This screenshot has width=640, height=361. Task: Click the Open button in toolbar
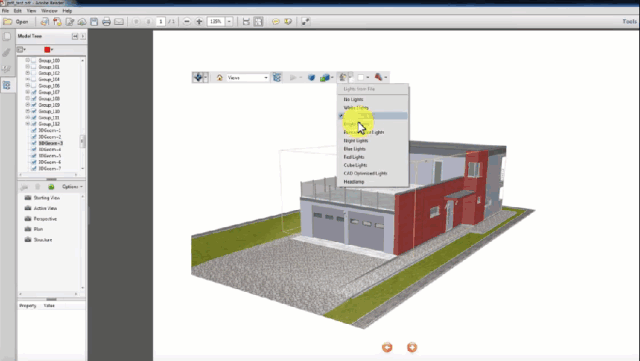[16, 22]
